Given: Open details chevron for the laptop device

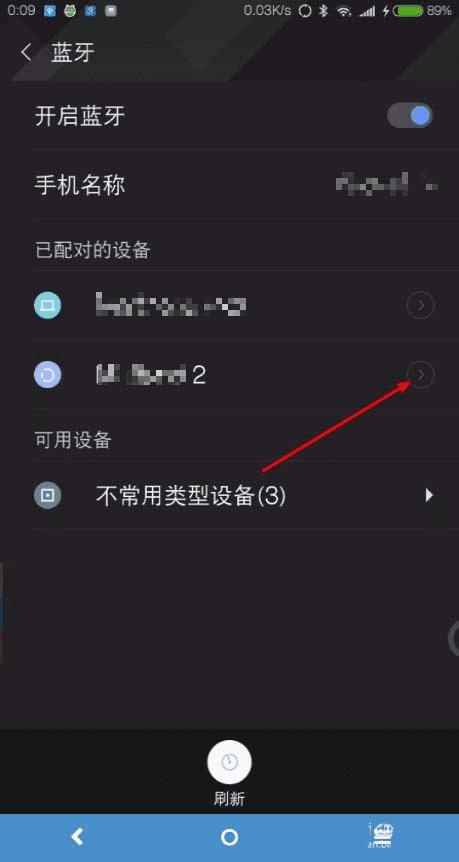Looking at the screenshot, I should pyautogui.click(x=421, y=306).
